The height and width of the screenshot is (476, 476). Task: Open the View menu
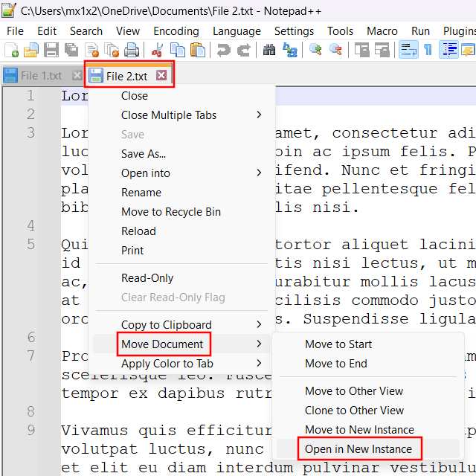coord(128,31)
